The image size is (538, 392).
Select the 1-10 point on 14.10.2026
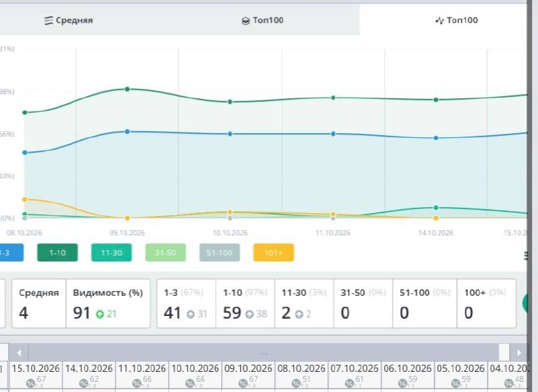436,100
